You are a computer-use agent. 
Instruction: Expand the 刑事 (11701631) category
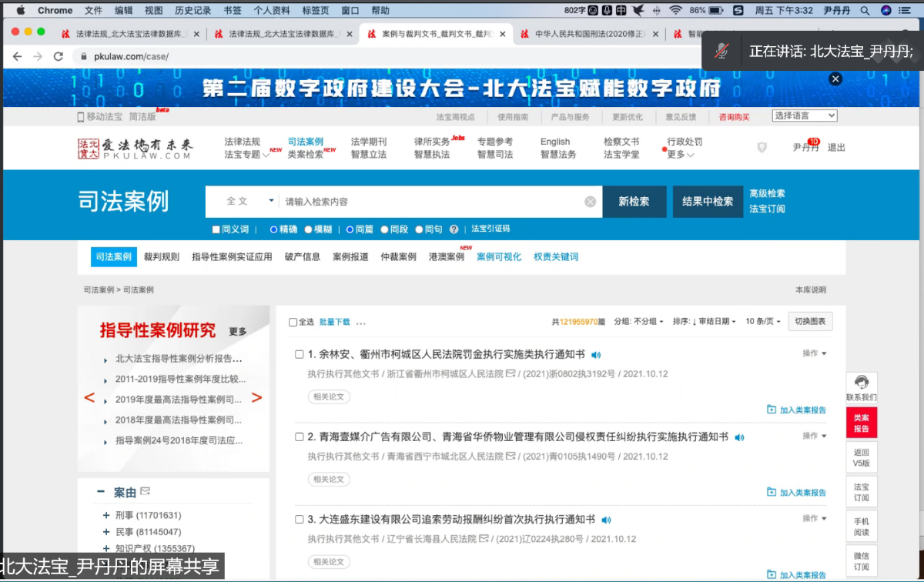point(106,515)
